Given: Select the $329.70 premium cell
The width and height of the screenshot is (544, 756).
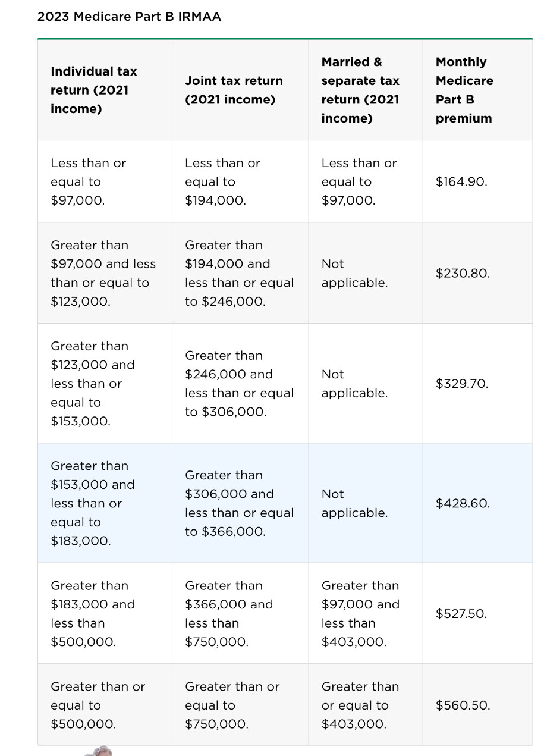Looking at the screenshot, I should [x=462, y=384].
